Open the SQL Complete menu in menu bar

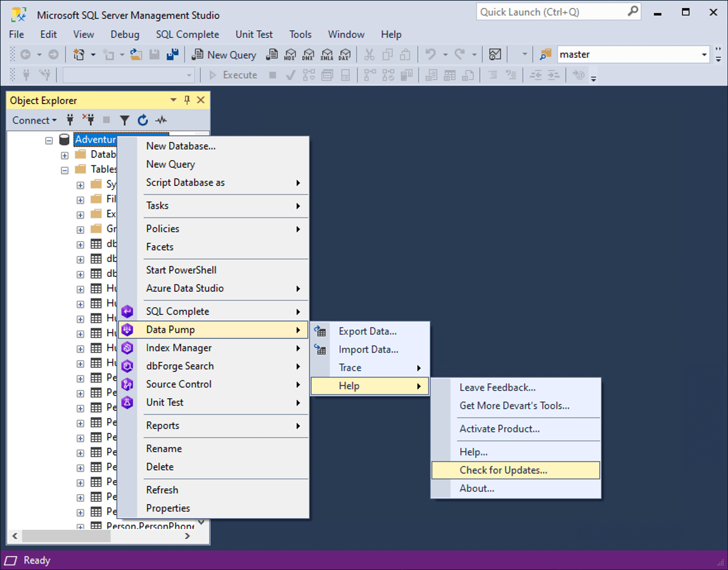[x=187, y=34]
